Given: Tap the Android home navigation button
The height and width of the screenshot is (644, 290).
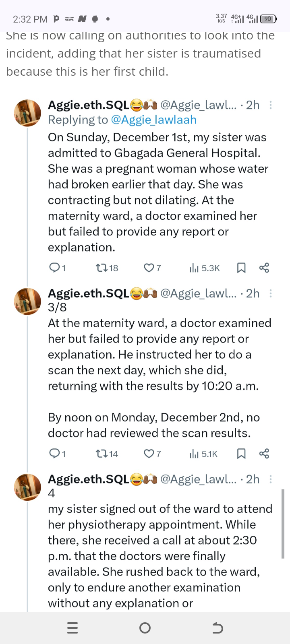Looking at the screenshot, I should click(x=145, y=628).
